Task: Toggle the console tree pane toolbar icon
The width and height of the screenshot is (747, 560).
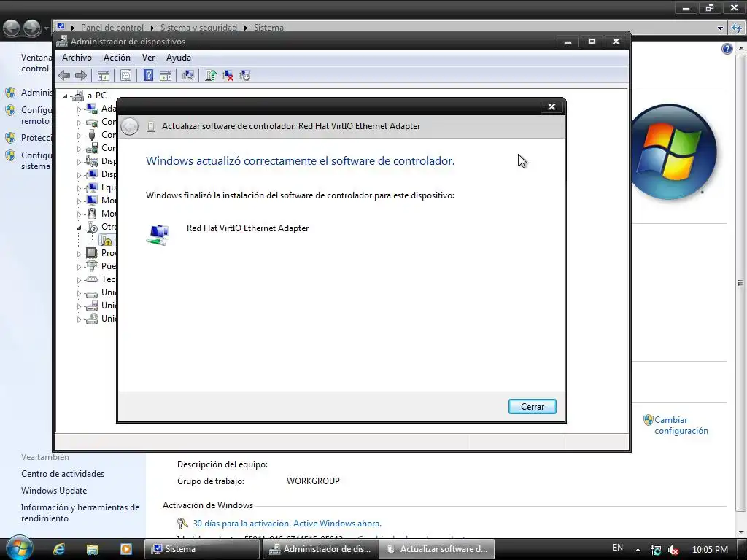Action: pyautogui.click(x=104, y=75)
